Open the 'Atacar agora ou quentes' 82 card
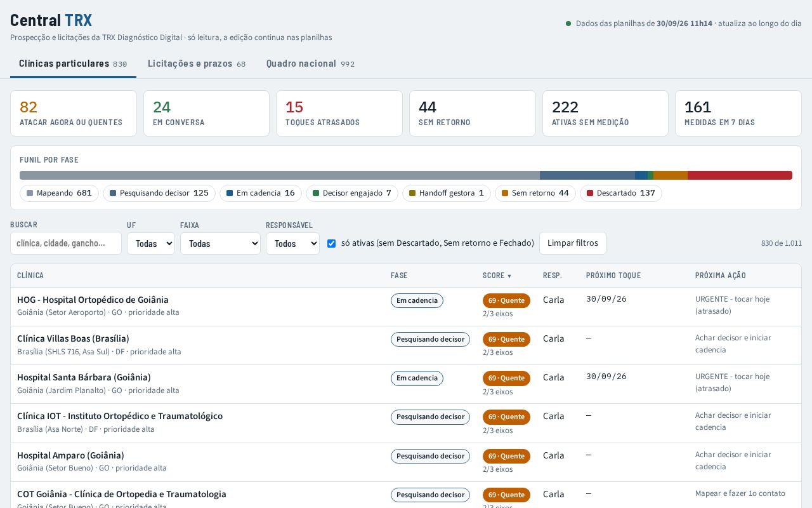The height and width of the screenshot is (508, 812). [74, 113]
